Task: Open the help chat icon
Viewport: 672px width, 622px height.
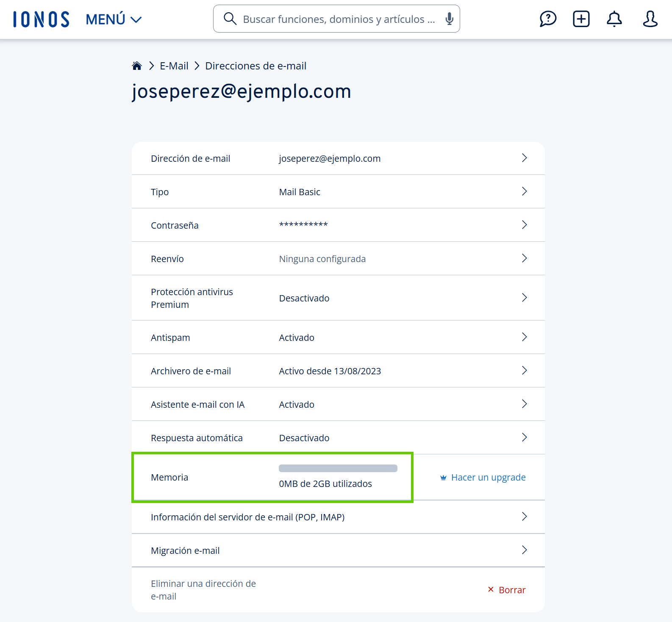Action: 548,19
